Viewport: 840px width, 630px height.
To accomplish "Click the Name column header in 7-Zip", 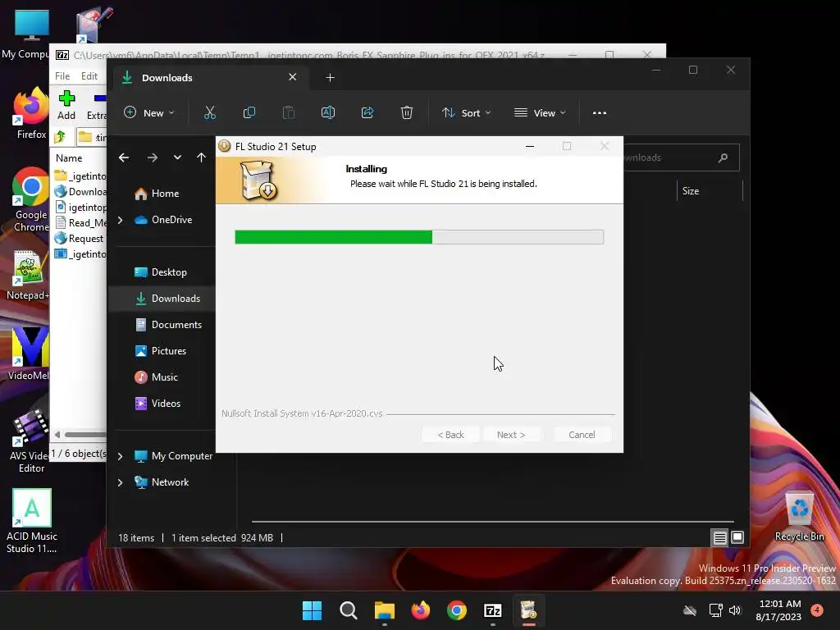I will click(x=69, y=158).
